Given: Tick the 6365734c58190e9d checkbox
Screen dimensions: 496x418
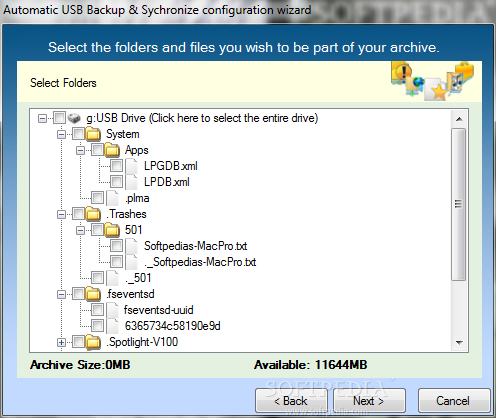Looking at the screenshot, I should [97, 326].
